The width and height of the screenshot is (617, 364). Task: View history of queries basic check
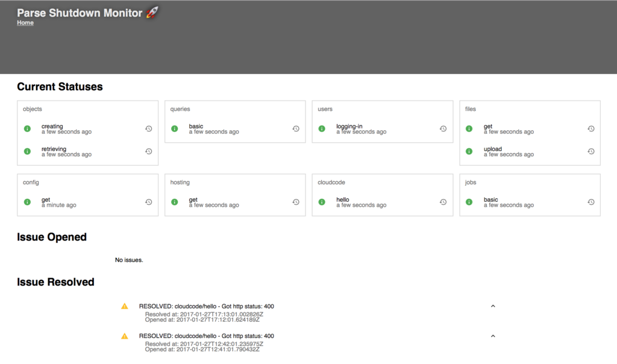(x=296, y=129)
